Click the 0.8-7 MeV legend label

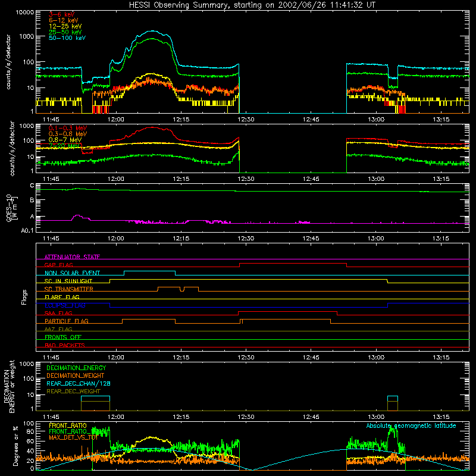pos(65,140)
